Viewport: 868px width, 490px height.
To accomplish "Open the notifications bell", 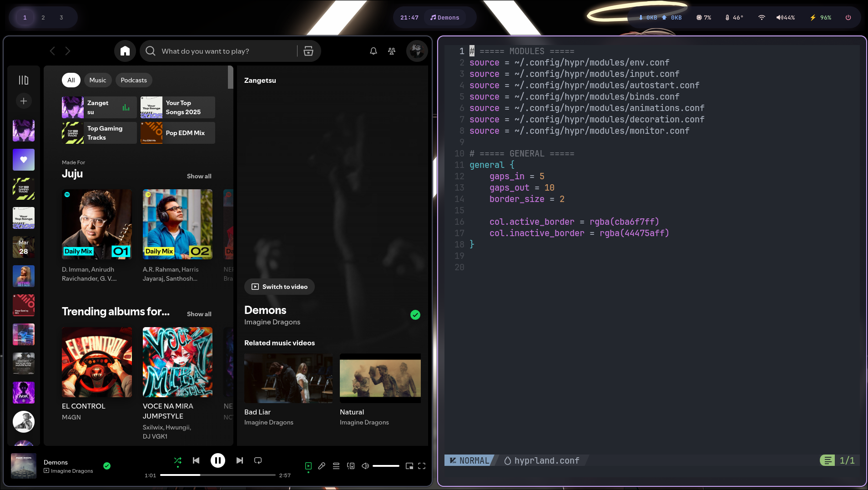I will click(373, 51).
